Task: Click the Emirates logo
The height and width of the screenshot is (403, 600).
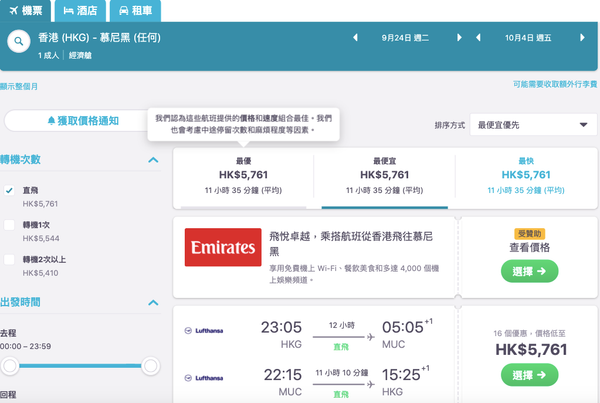Action: tap(223, 247)
